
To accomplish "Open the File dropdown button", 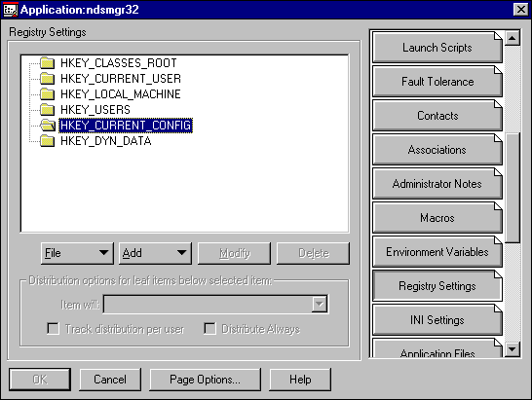I will point(77,253).
